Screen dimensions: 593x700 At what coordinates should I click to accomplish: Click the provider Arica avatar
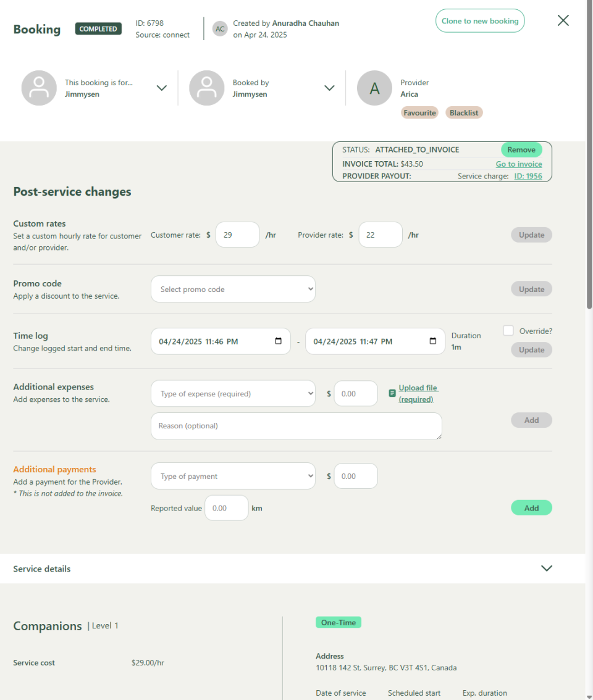(374, 88)
